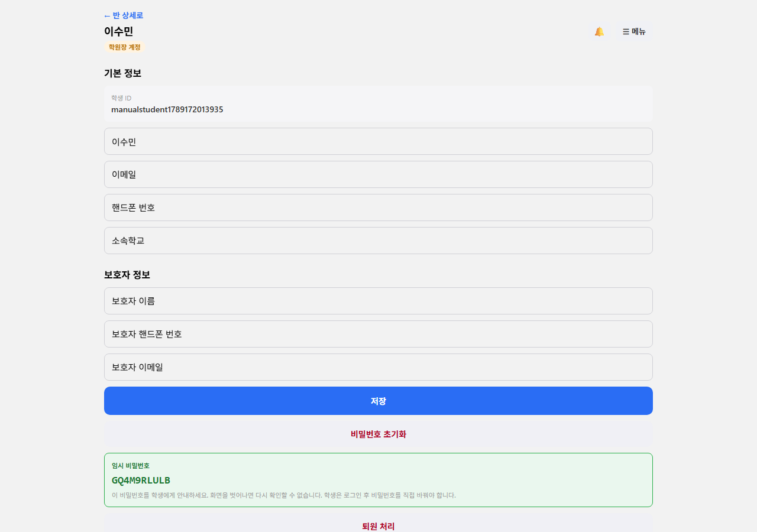Select the 핸드폰 번호 input field
The image size is (757, 532).
click(x=378, y=207)
